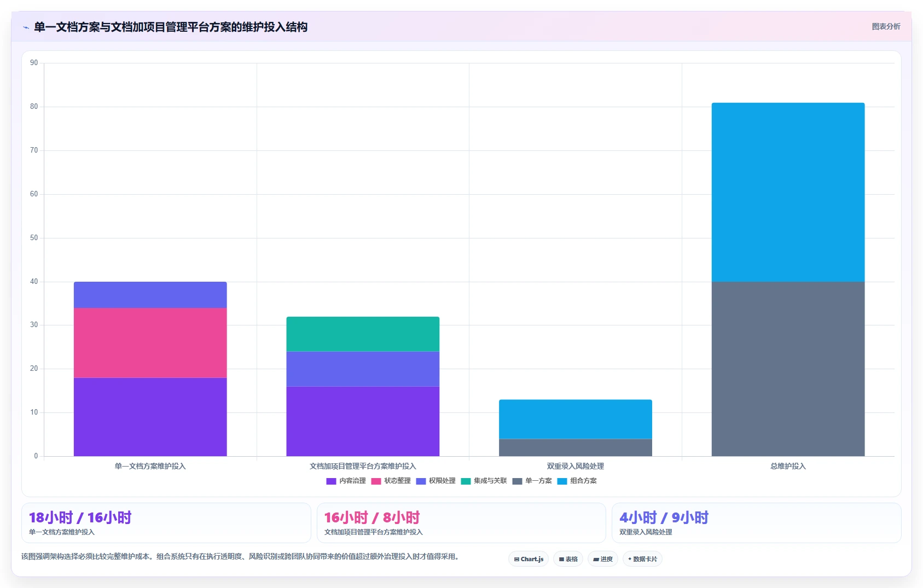Screen dimensions: 923x588
Task: Toggle the 组合方案 legend entry
Action: (577, 481)
